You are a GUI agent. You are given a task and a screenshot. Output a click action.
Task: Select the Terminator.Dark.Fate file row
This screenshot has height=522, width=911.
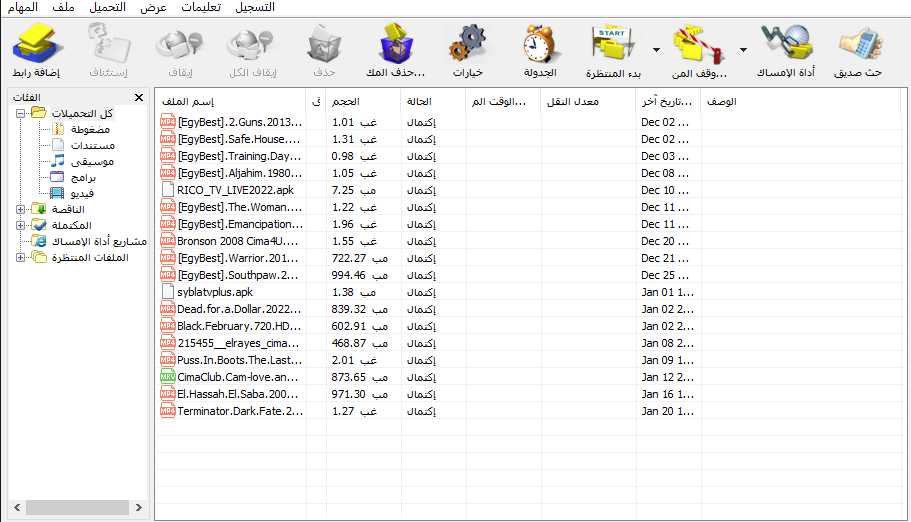point(528,411)
